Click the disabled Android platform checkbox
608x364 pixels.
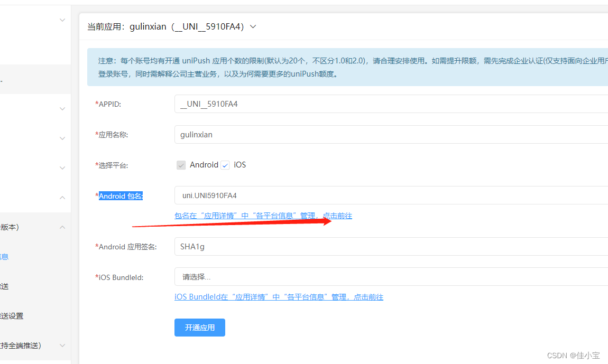pyautogui.click(x=181, y=165)
